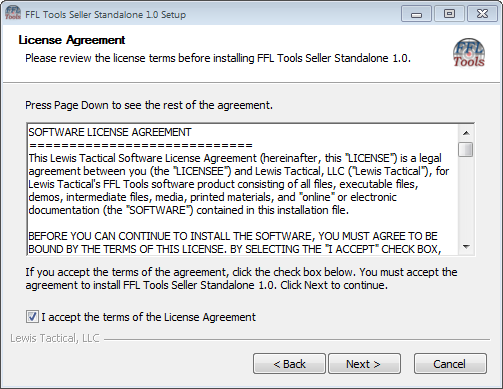The image size is (503, 389).
Task: Go to the next step with Next >
Action: click(364, 364)
